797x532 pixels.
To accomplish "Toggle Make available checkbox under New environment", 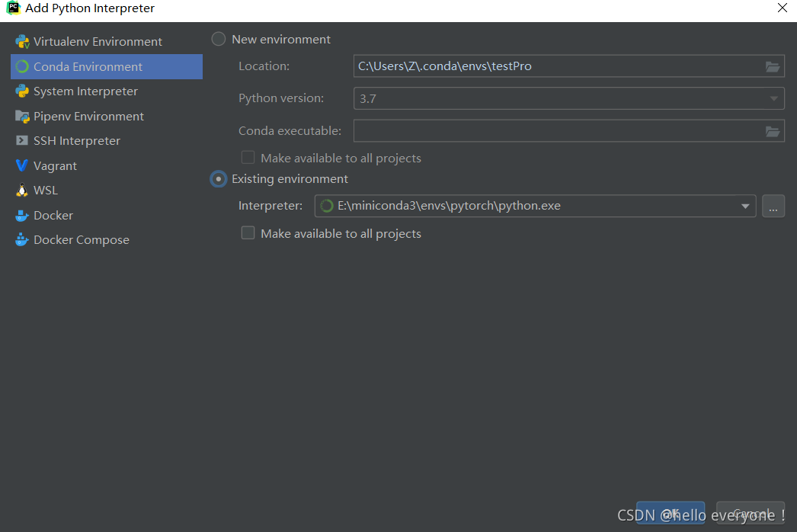I will pos(248,158).
